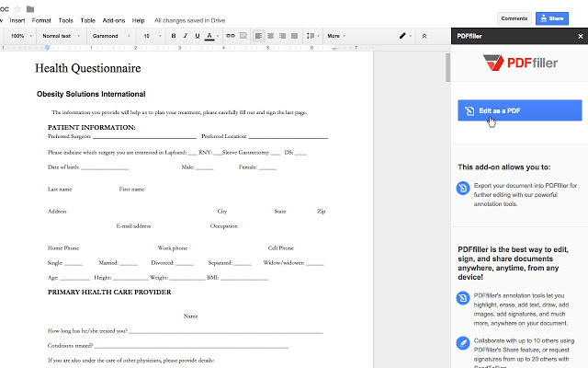Open the Add-ons menu
This screenshot has width=588, height=368.
[x=114, y=20]
